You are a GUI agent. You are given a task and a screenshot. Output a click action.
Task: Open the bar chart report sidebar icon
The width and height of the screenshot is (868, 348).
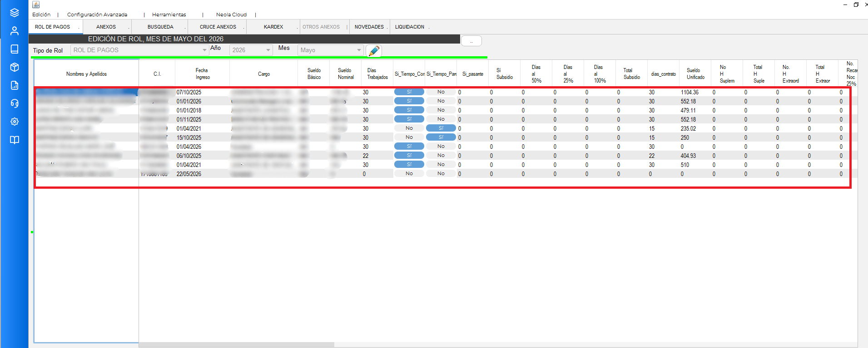click(15, 85)
